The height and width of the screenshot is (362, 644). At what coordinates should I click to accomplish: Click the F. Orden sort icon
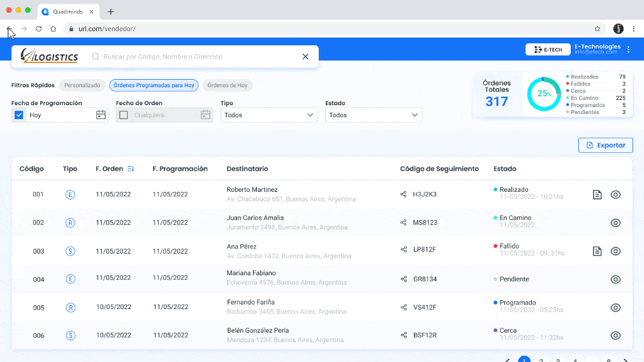pos(131,169)
